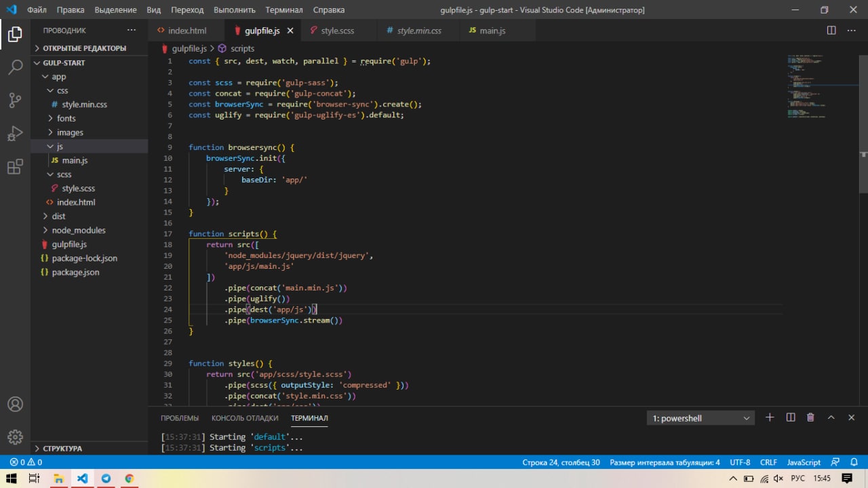Open the Source Control view icon
The image size is (868, 488).
click(15, 100)
